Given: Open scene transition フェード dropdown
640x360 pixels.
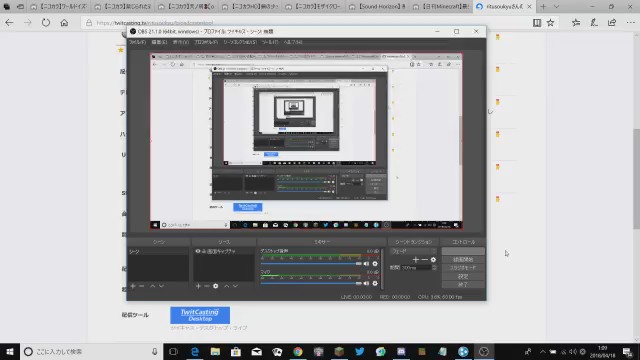Looking at the screenshot, I should [x=413, y=251].
